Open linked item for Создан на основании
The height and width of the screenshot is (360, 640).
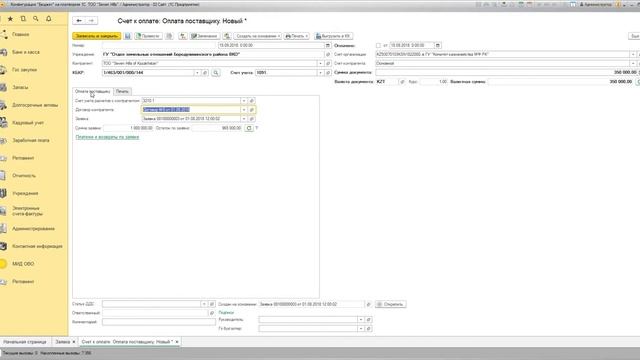369,304
